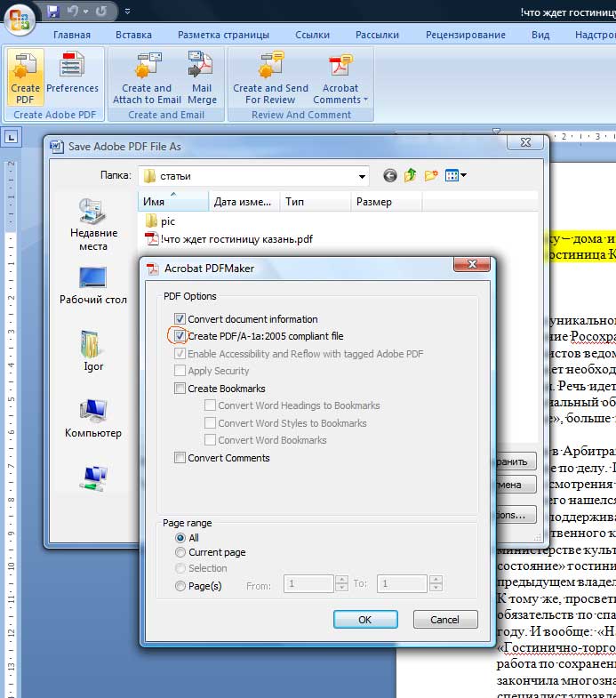Select Компьютер in the places bar

tap(93, 419)
